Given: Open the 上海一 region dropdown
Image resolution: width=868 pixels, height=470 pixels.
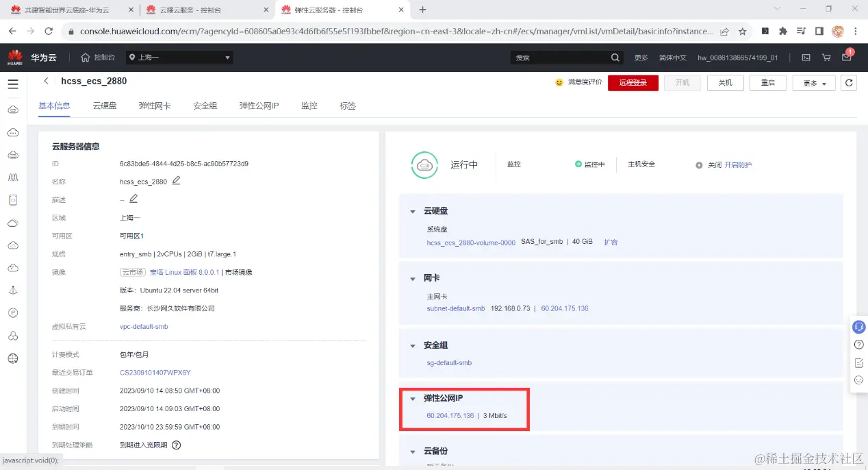Looking at the screenshot, I should point(180,58).
